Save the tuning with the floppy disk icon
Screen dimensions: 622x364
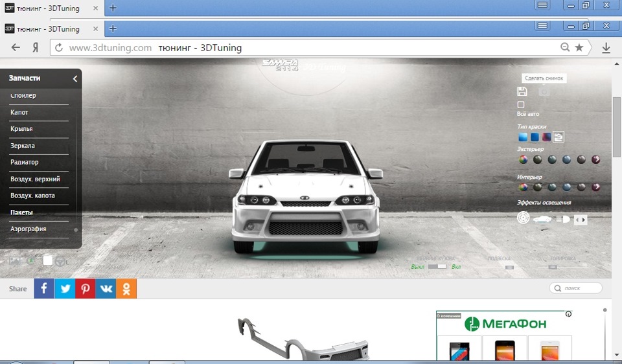point(522,91)
